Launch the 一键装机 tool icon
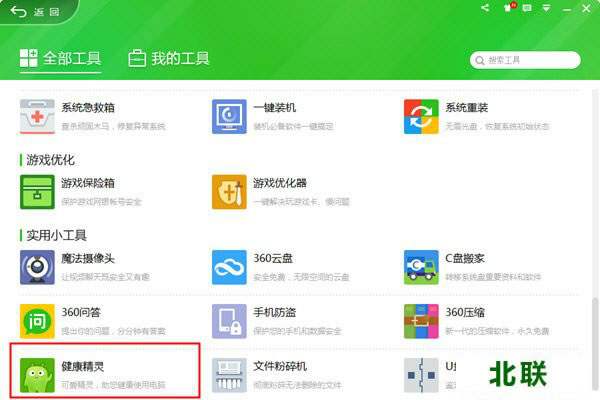 pyautogui.click(x=229, y=116)
